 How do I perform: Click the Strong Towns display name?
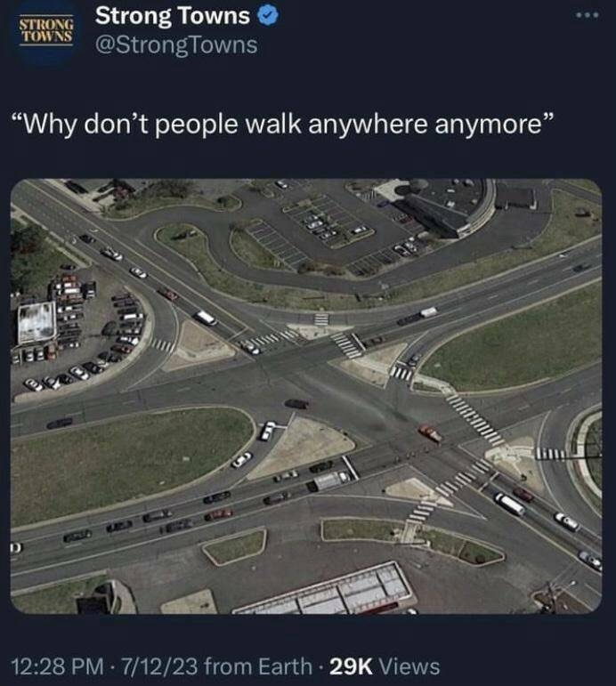[x=173, y=16]
